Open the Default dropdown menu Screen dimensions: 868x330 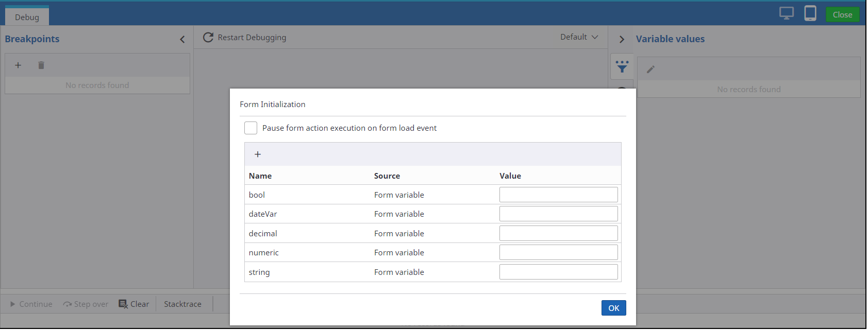(579, 37)
